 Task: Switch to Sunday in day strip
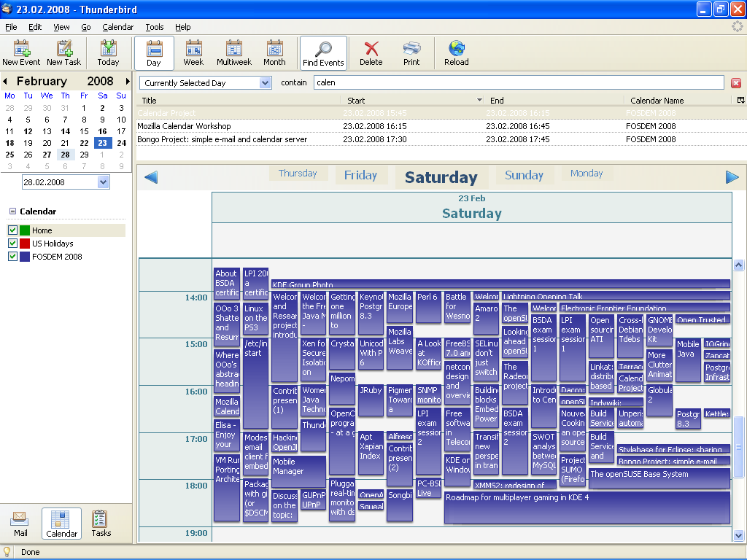click(524, 175)
